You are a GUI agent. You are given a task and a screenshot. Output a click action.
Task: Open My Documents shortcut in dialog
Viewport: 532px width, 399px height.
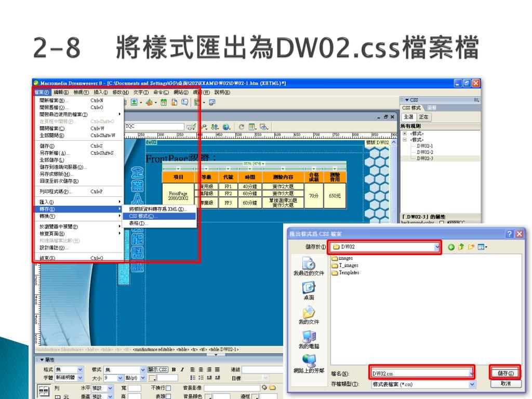point(309,315)
